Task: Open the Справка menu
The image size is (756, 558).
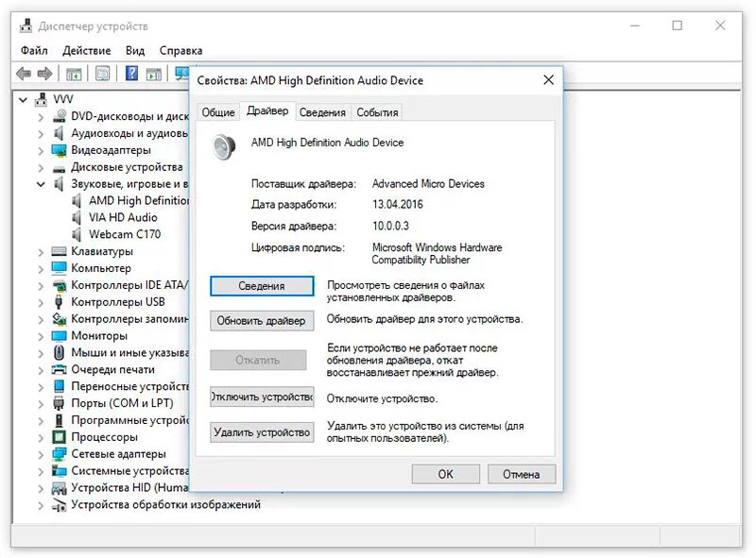Action: tap(180, 51)
